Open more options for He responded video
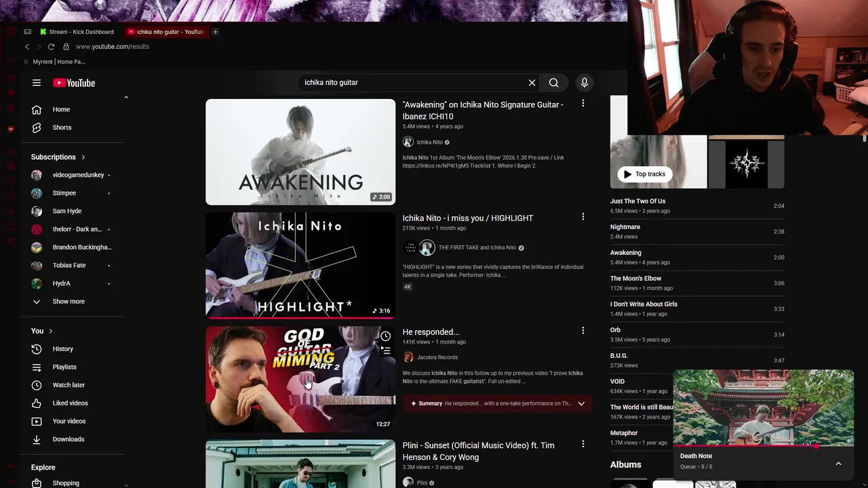868x488 pixels. 583,331
